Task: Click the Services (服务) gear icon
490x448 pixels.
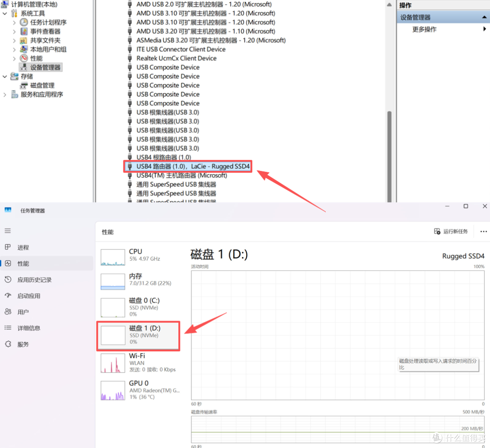Action: tap(8, 344)
